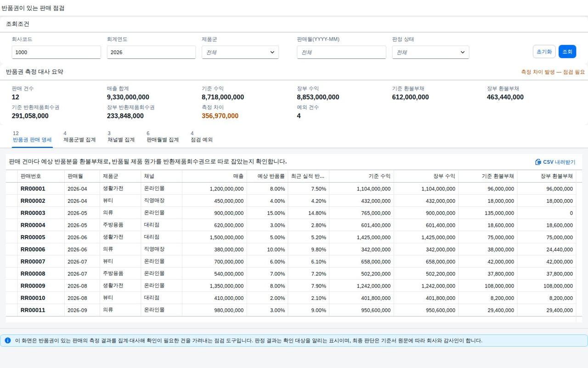588x368 pixels.
Task: Click the 장부 환불부채 column header
Action: (x=547, y=176)
